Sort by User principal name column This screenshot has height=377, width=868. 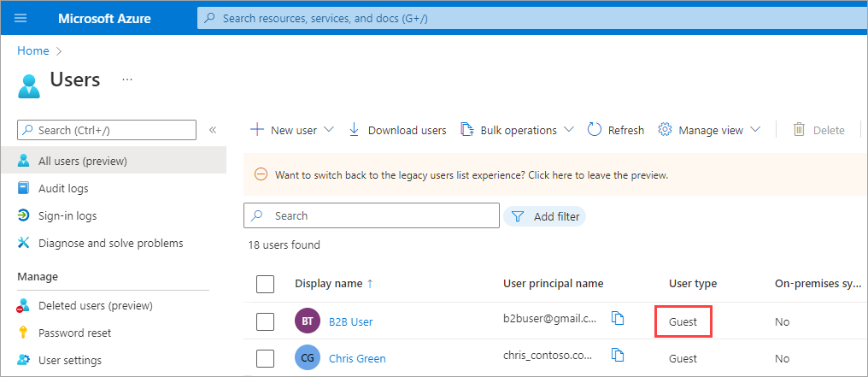pyautogui.click(x=553, y=284)
